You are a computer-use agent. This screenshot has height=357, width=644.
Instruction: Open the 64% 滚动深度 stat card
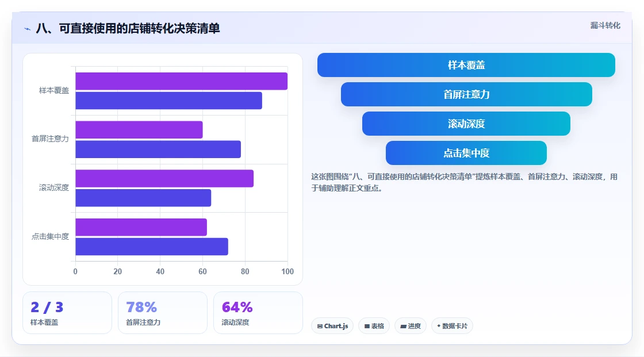[x=258, y=313]
